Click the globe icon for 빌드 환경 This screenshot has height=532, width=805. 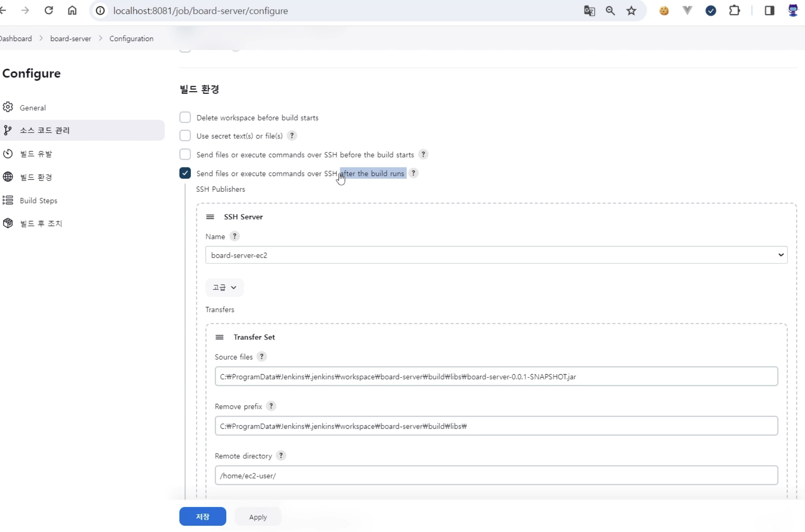tap(8, 177)
